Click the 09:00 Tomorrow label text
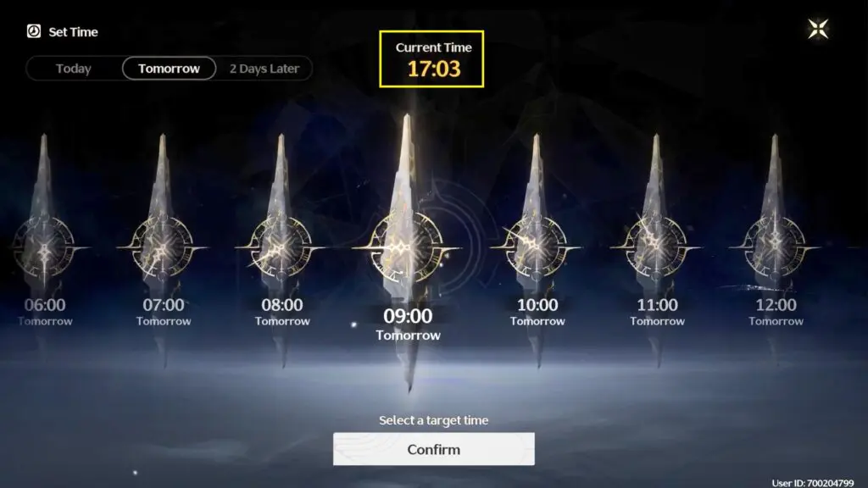868x488 pixels. coord(408,324)
